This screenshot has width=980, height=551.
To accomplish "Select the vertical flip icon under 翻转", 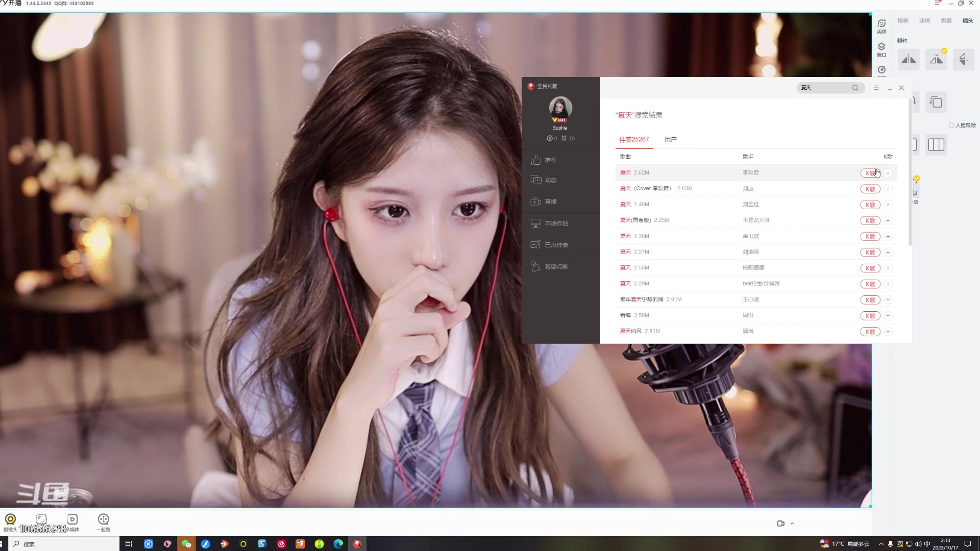I will pos(964,60).
